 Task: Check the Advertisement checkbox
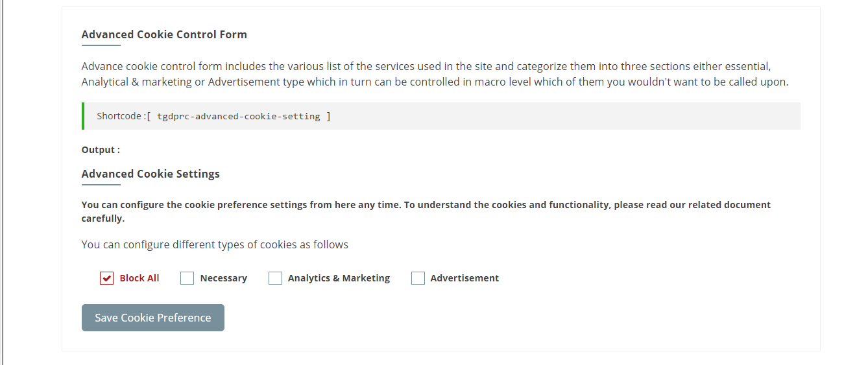coord(418,278)
